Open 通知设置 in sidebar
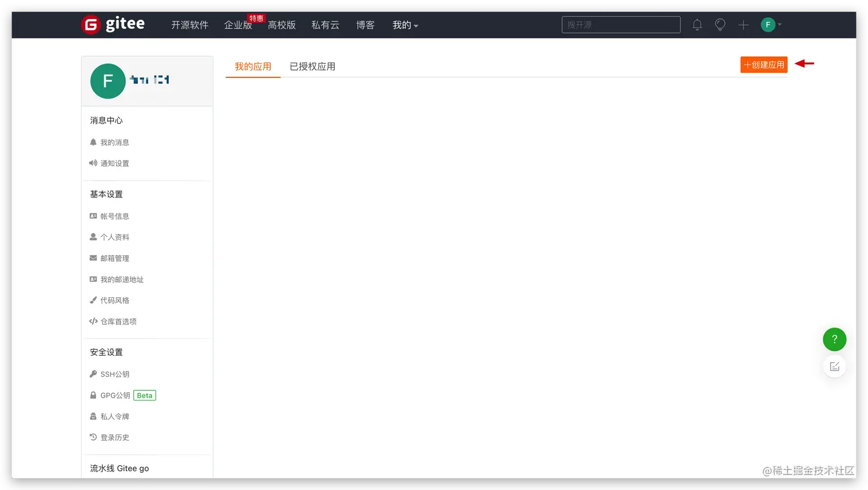The width and height of the screenshot is (868, 490). (110, 164)
